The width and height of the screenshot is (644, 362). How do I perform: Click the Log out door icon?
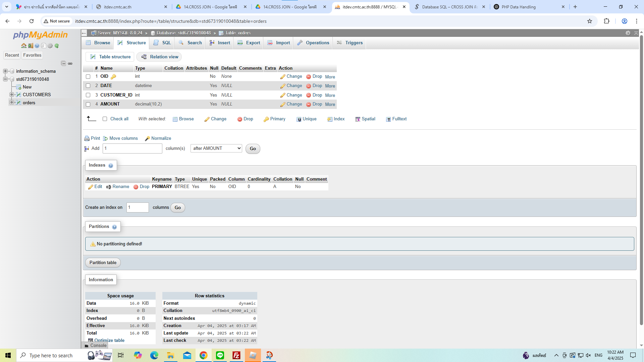click(x=30, y=46)
